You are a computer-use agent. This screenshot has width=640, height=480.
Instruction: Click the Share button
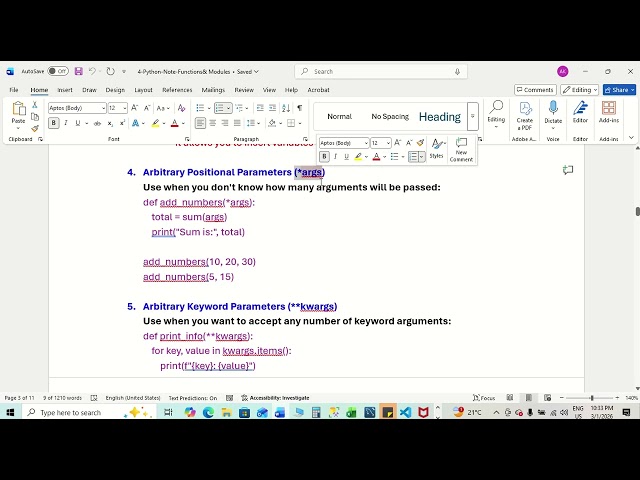619,90
